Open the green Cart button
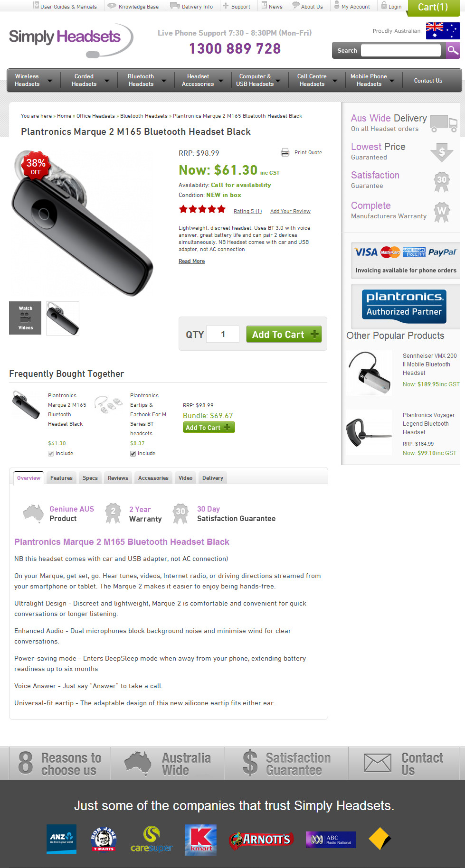The width and height of the screenshot is (465, 868). point(434,7)
